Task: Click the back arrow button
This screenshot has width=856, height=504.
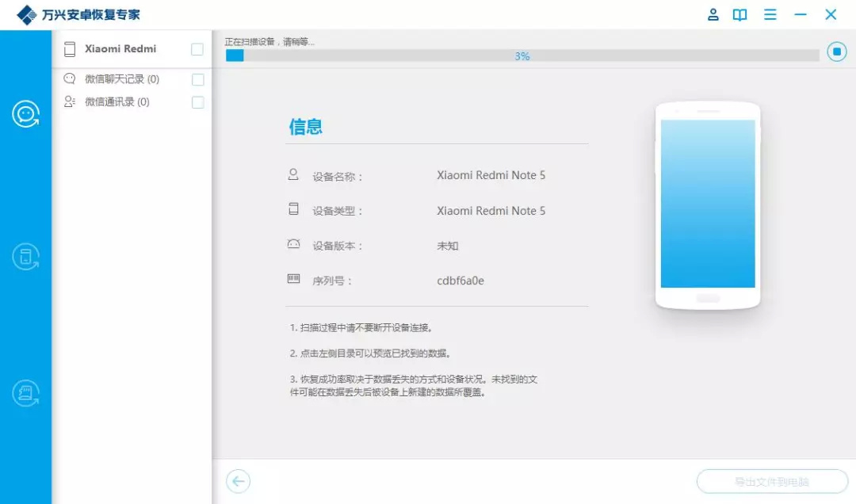Action: (x=238, y=481)
